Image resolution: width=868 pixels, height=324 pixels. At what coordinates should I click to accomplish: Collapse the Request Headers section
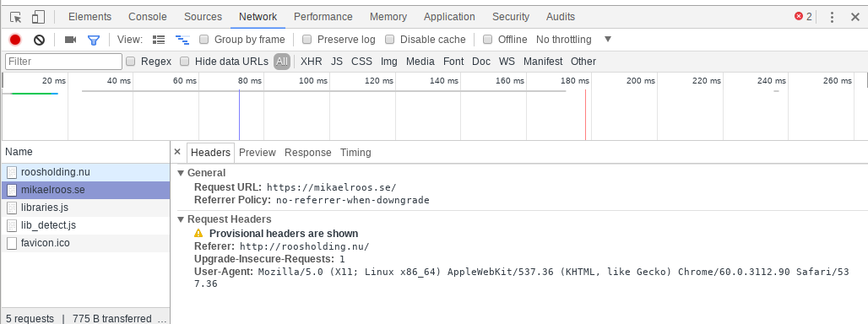click(181, 219)
